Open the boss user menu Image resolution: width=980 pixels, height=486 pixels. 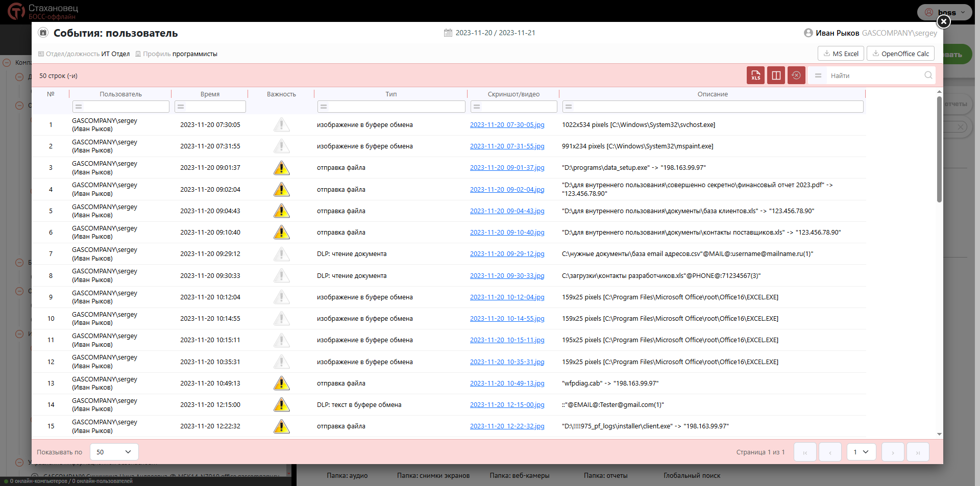click(944, 12)
